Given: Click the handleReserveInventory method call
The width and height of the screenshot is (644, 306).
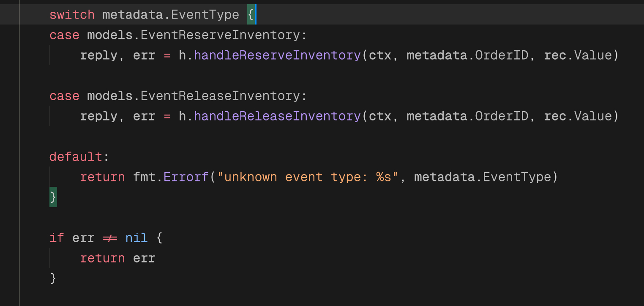Looking at the screenshot, I should click(x=278, y=55).
